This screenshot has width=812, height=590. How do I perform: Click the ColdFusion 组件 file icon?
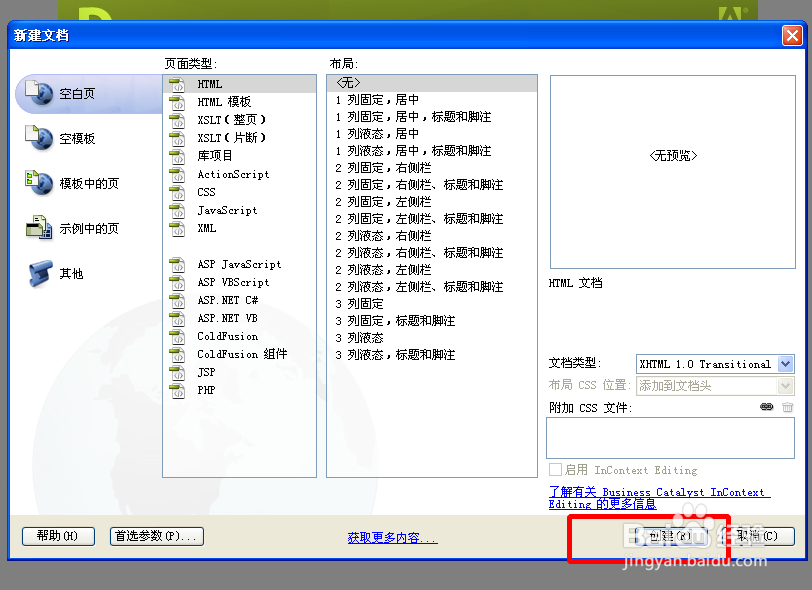point(177,354)
